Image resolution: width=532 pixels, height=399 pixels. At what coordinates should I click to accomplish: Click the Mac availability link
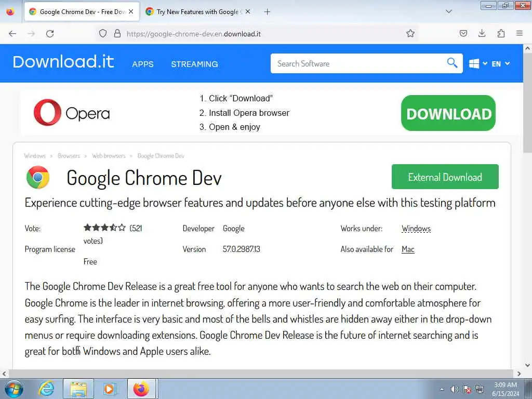pos(408,249)
